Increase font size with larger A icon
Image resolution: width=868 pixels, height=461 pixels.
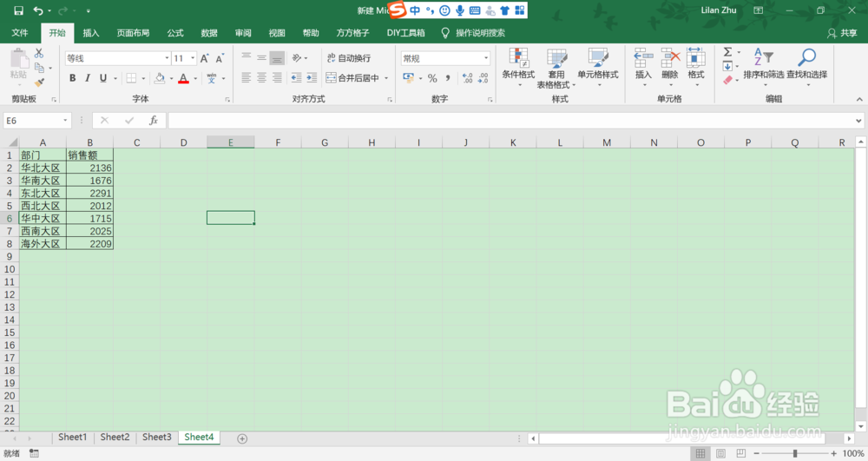coord(205,58)
